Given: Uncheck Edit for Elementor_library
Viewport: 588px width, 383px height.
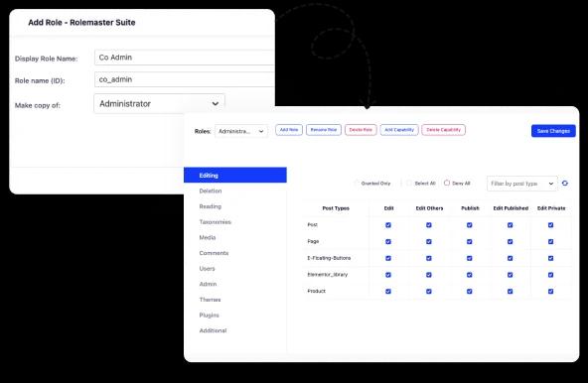Looking at the screenshot, I should tap(388, 275).
